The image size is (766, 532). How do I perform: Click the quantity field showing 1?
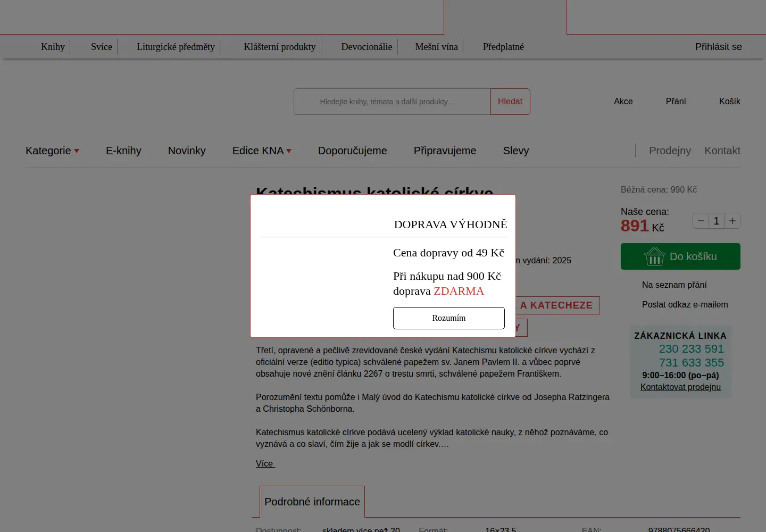717,221
